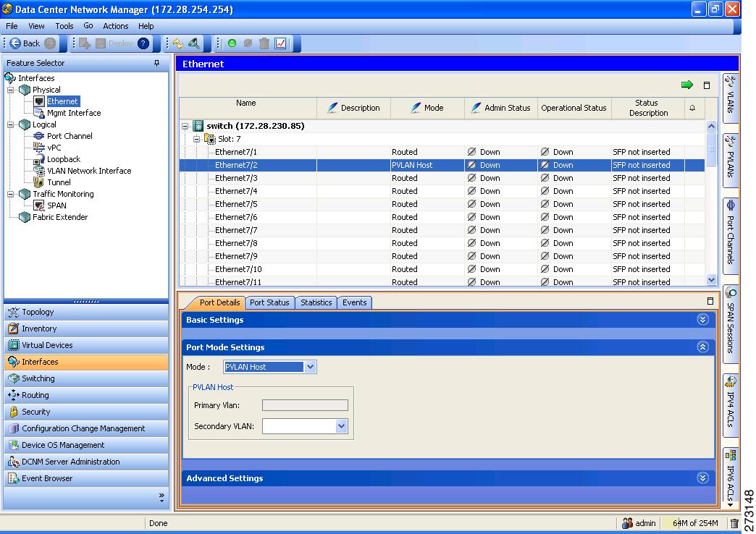Viewport: 756px width, 534px height.
Task: Collapse the Slot: 7 tree node
Action: (x=197, y=139)
